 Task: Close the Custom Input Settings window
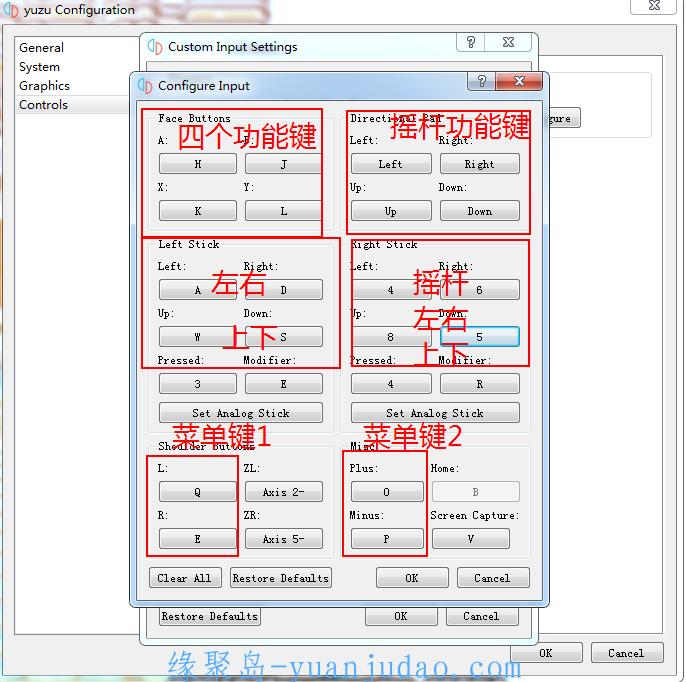tap(508, 42)
